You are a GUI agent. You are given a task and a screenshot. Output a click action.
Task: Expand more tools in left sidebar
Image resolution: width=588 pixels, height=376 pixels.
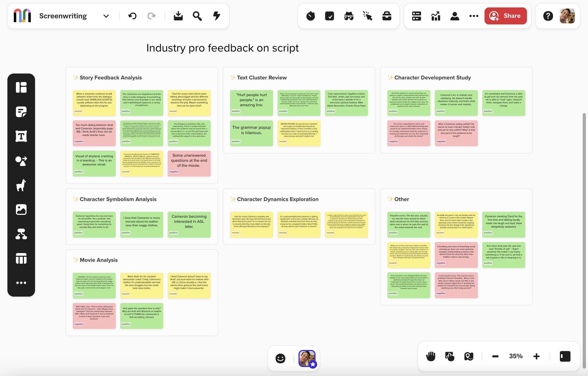coord(21,283)
